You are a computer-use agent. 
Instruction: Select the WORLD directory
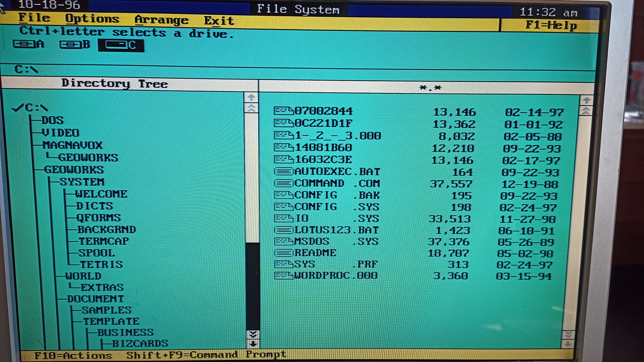point(83,276)
